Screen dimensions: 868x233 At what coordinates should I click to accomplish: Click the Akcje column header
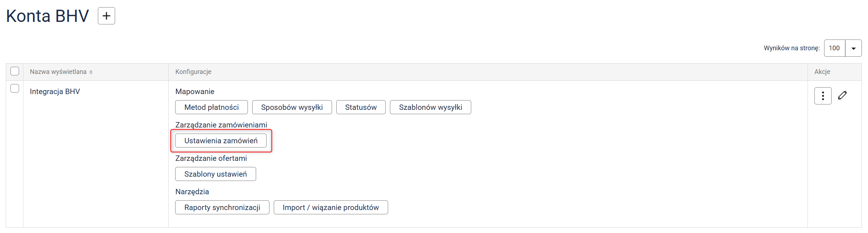822,72
